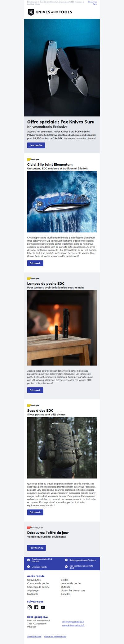Image resolution: width=124 pixels, height=644 pixels.
Task: Click the J'en profite button
Action: click(36, 145)
